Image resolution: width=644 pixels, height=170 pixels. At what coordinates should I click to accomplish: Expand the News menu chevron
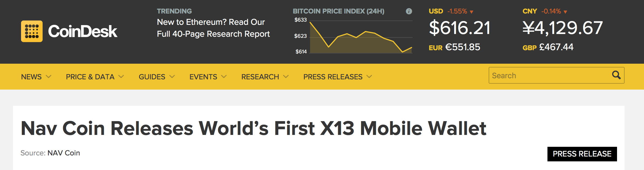(49, 77)
